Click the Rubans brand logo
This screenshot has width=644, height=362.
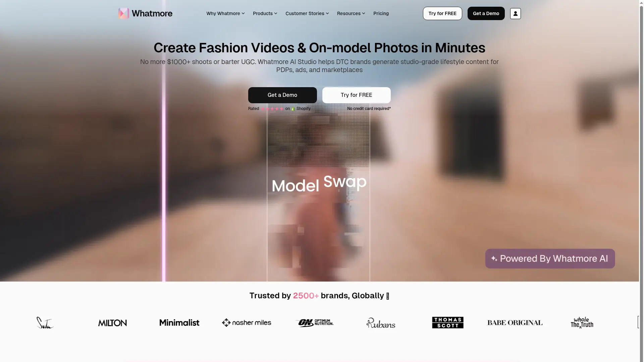tap(381, 323)
